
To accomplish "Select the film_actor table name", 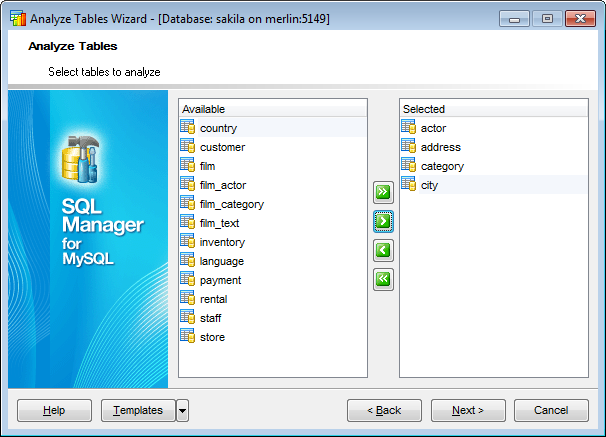I will coord(223,185).
